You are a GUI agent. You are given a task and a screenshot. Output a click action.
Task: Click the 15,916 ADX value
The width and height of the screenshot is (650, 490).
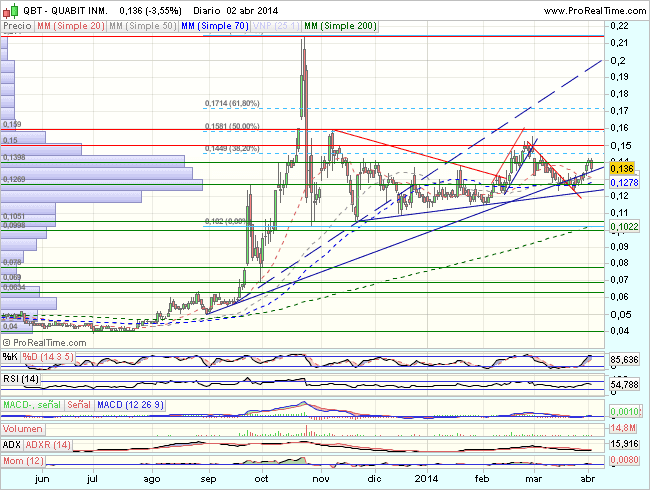(624, 444)
